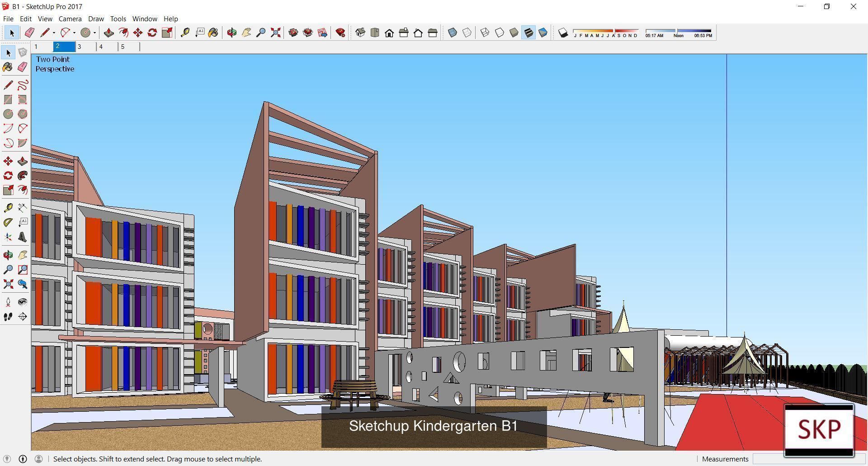Switch to Right standard view

tap(403, 33)
